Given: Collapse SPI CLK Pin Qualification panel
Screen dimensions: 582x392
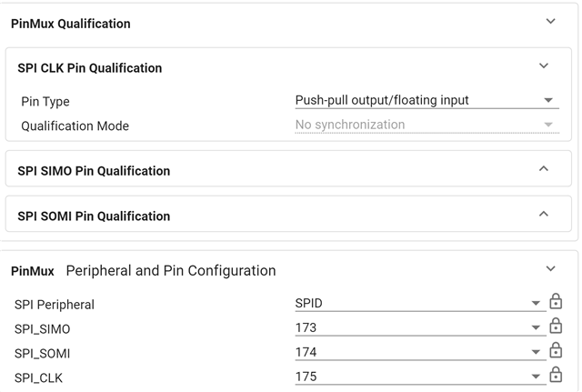Looking at the screenshot, I should pos(544,66).
